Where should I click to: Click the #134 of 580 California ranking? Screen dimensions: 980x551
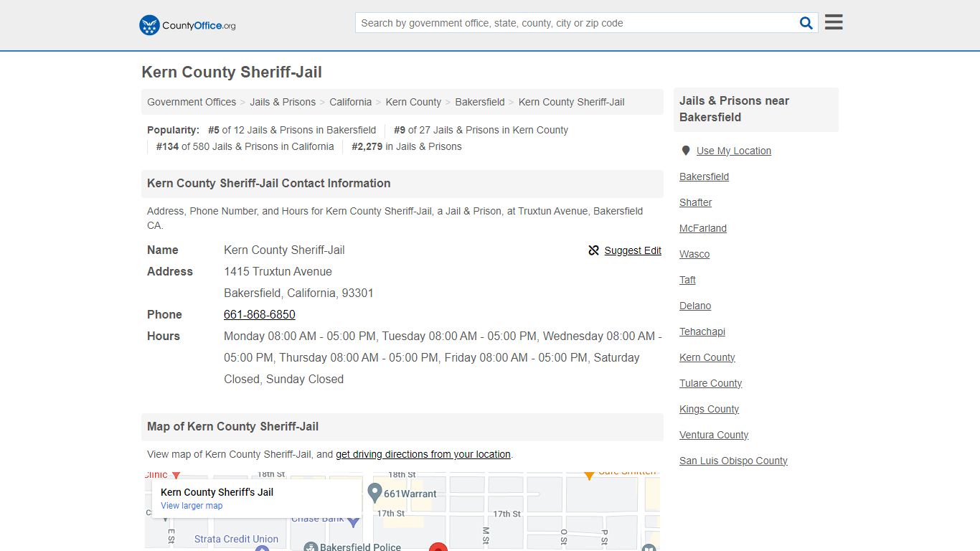[245, 146]
